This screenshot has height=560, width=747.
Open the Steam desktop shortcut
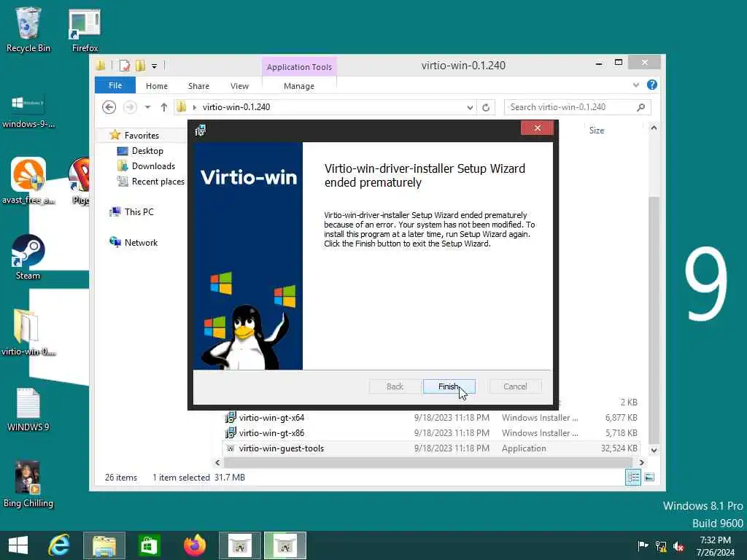pos(28,257)
